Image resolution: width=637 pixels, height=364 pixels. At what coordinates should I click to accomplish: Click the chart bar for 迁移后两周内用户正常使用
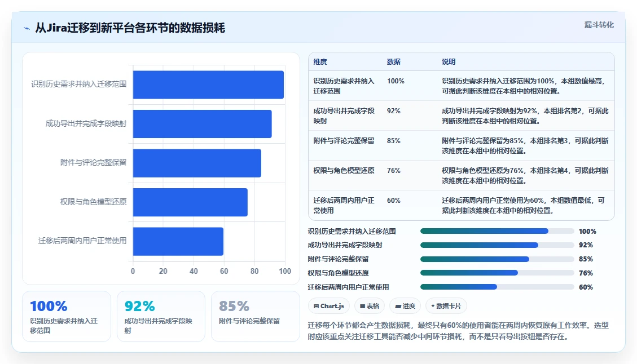coord(178,242)
